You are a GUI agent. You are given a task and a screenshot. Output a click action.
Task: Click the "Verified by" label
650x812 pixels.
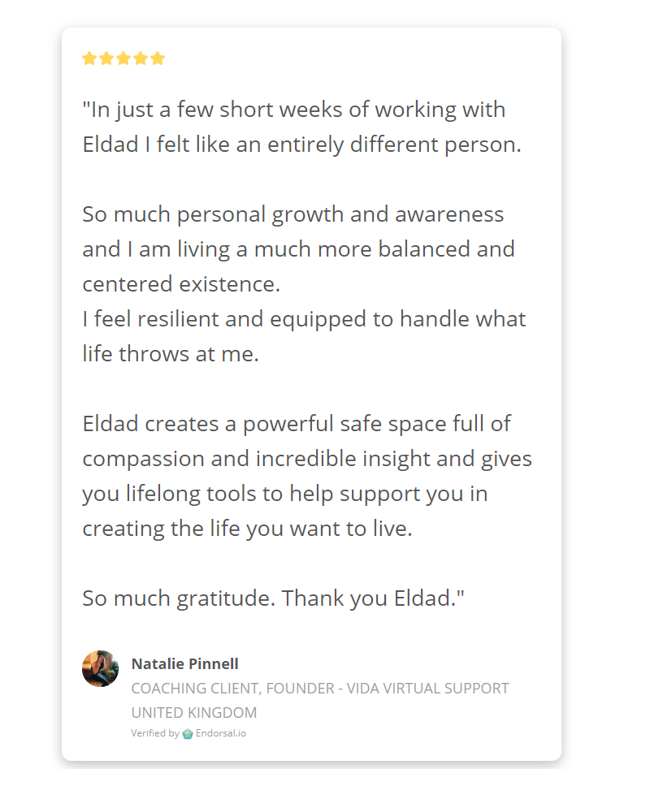[155, 733]
